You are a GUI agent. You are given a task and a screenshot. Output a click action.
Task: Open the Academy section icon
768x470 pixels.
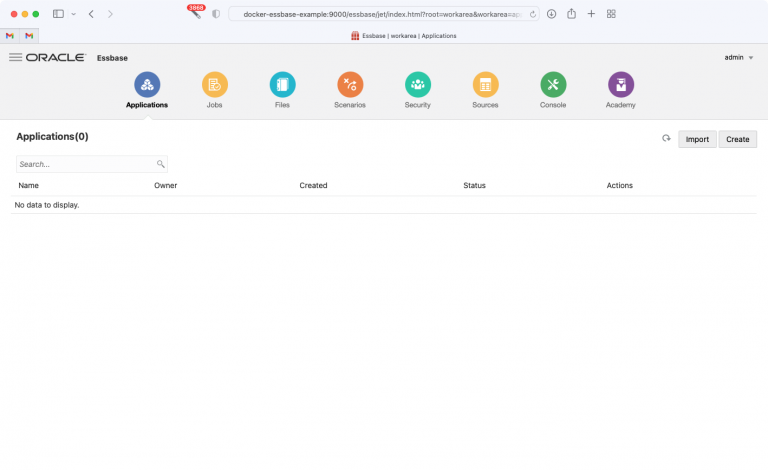(620, 85)
